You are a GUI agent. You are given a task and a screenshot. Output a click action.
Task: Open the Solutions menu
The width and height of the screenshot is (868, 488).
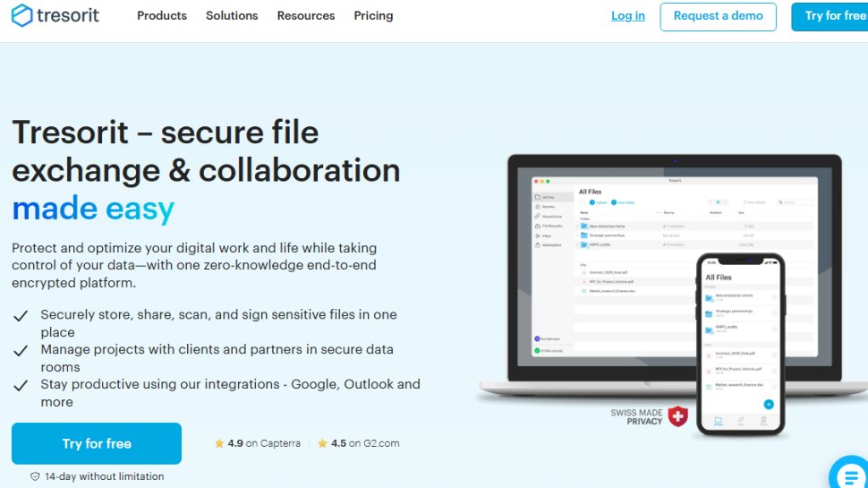[x=232, y=15]
